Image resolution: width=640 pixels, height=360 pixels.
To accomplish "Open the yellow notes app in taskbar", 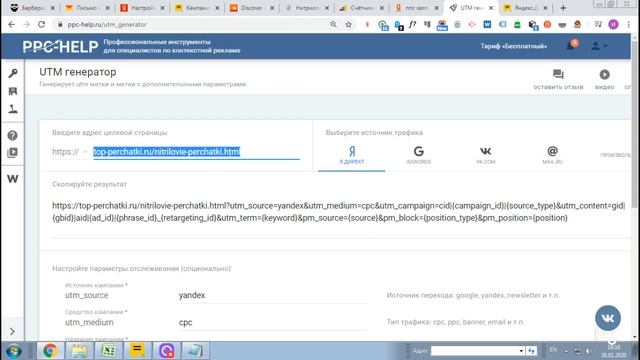I will pyautogui.click(x=138, y=351).
